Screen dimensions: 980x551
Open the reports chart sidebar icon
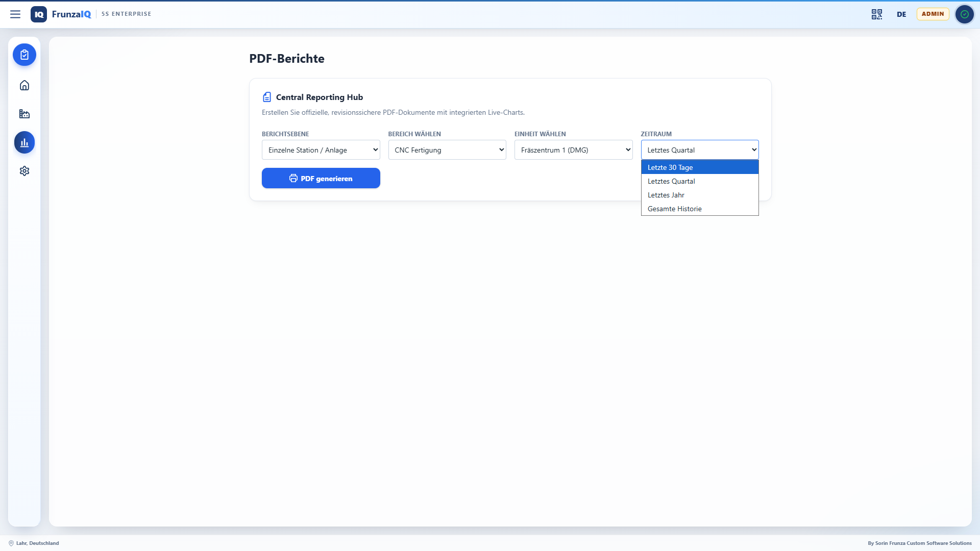[24, 142]
